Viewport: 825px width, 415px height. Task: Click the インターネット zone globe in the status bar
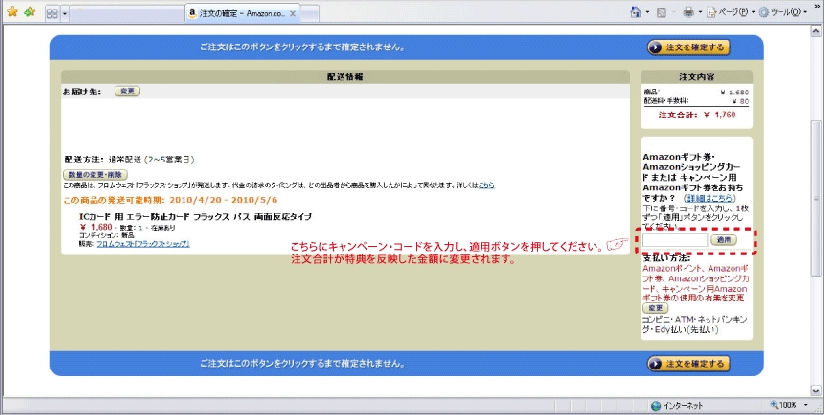coord(656,406)
